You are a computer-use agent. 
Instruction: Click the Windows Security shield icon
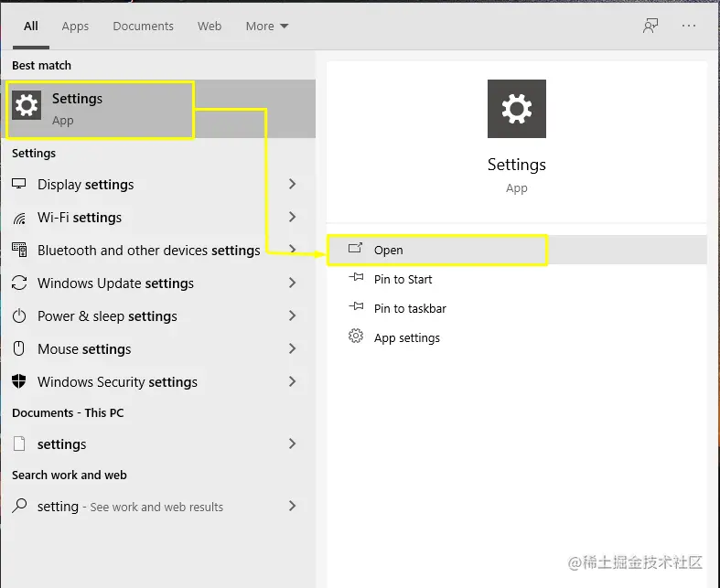19,381
